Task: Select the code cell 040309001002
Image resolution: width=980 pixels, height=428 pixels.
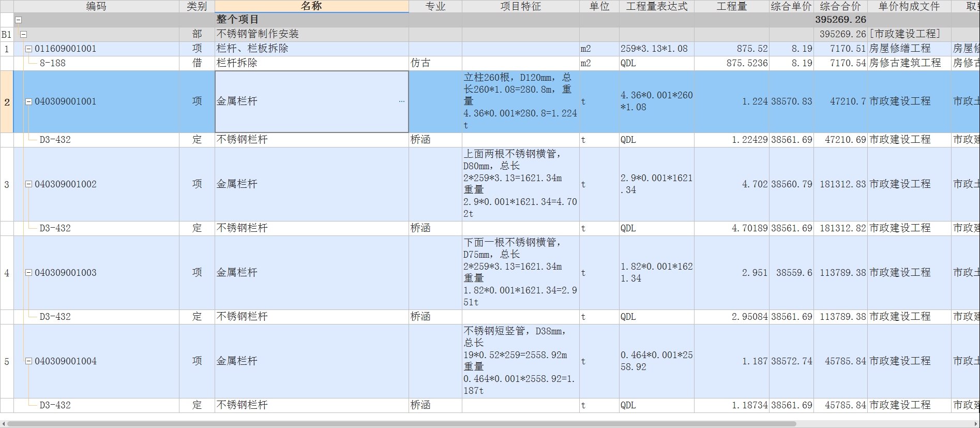Action: point(65,184)
